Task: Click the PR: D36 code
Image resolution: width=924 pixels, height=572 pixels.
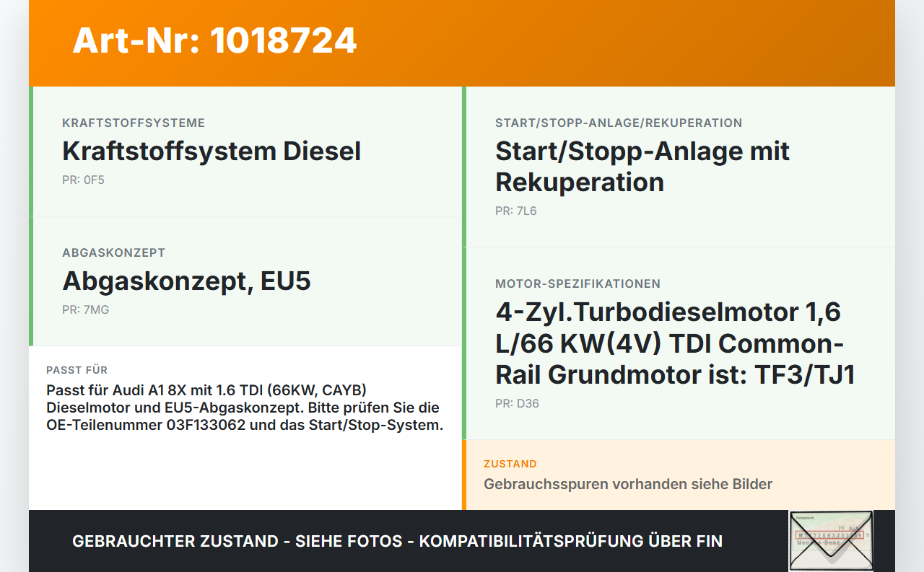Action: 517,403
